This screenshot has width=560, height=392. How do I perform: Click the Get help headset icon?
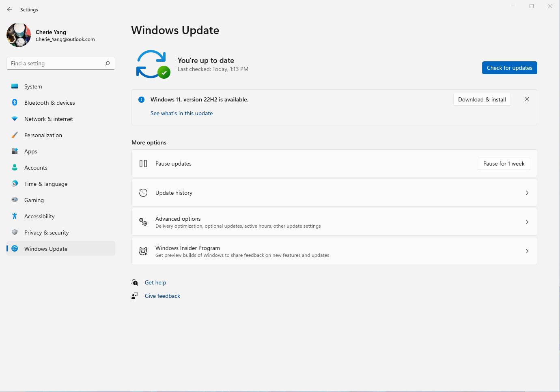coord(135,282)
